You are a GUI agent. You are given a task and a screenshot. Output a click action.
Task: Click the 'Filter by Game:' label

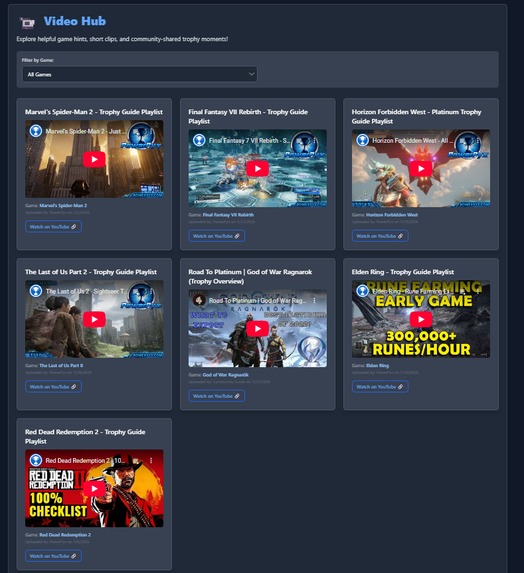click(38, 60)
